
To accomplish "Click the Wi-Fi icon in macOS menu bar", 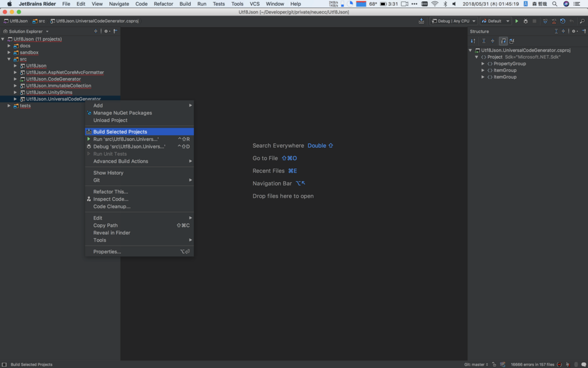I will click(435, 4).
